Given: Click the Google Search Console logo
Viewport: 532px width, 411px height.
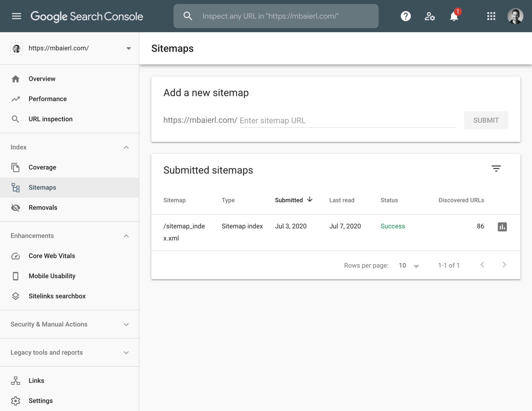Looking at the screenshot, I should point(87,16).
